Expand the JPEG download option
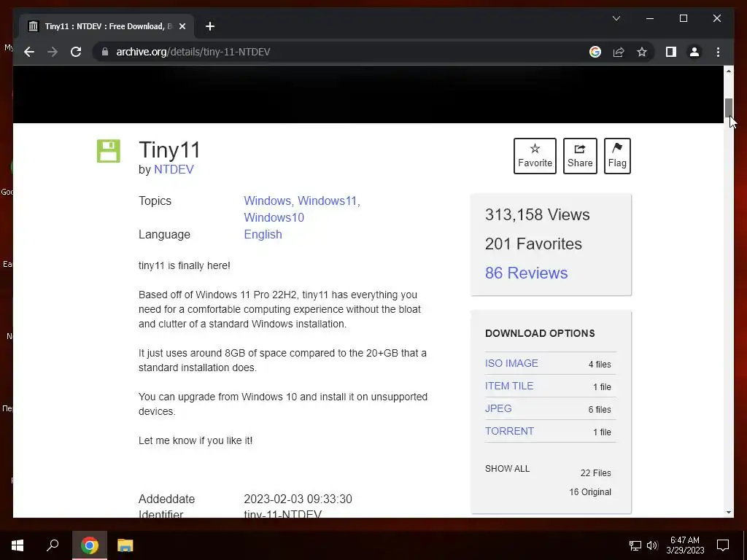747x560 pixels. [x=498, y=408]
